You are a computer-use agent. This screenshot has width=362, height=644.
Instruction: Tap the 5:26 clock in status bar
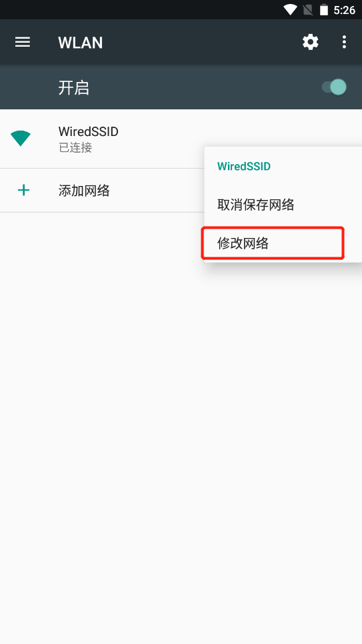click(344, 10)
